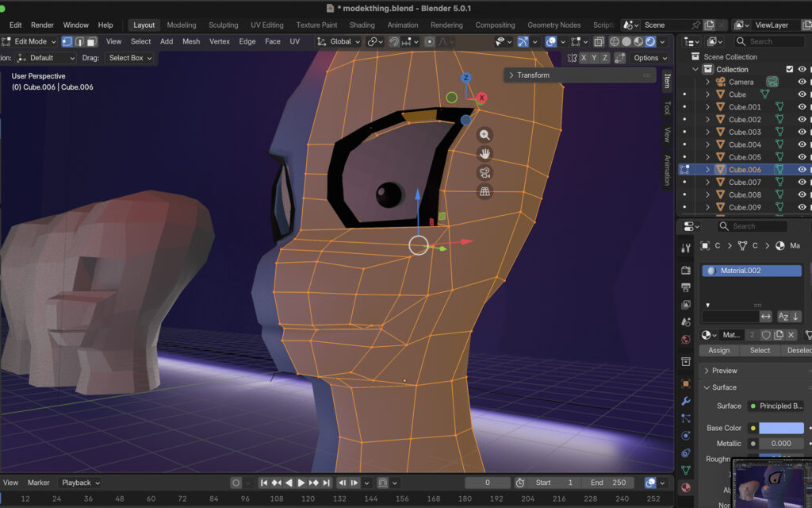Click the pan view hand icon
The height and width of the screenshot is (508, 812).
(x=485, y=153)
